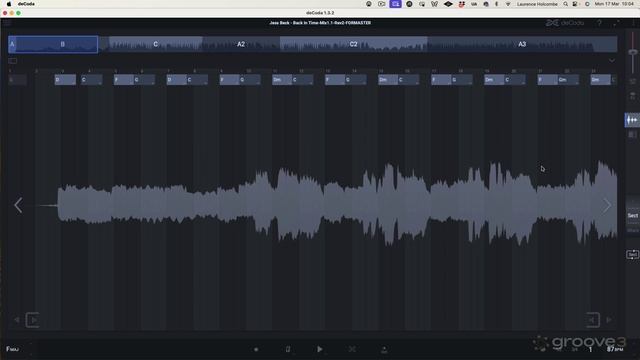This screenshot has width=640, height=360.
Task: Click the small rectangle icon under section A
Action: (13, 61)
